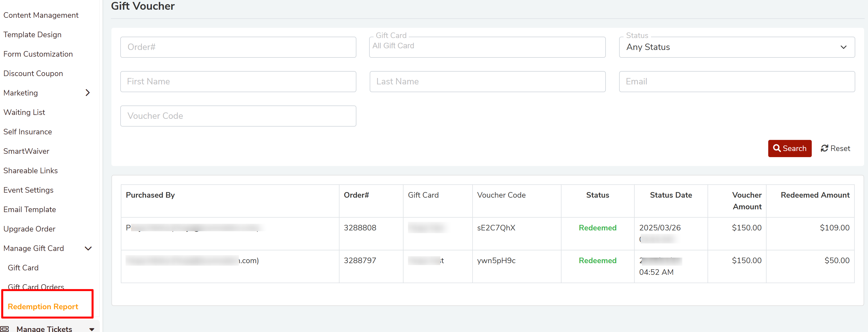
Task: Click into the Email filter field
Action: [737, 82]
